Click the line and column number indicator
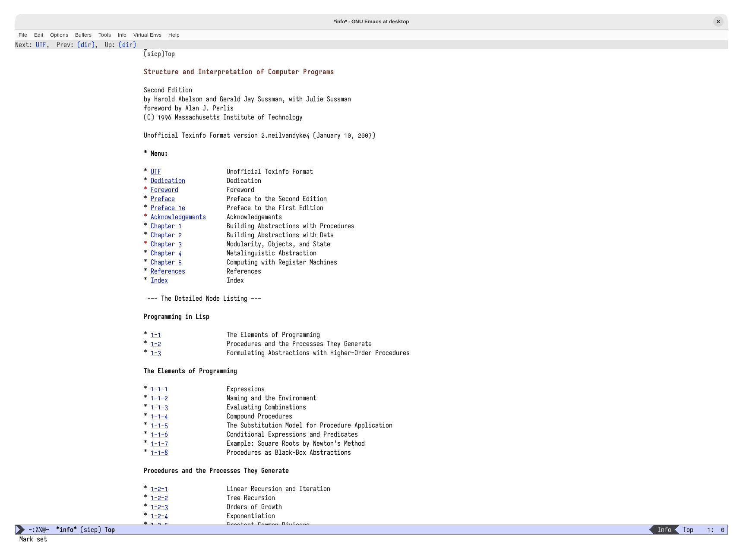 click(x=716, y=530)
